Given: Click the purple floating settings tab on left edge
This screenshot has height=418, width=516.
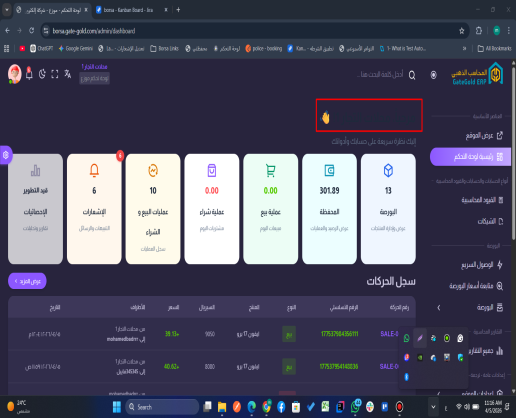Looking at the screenshot, I should coord(6,155).
